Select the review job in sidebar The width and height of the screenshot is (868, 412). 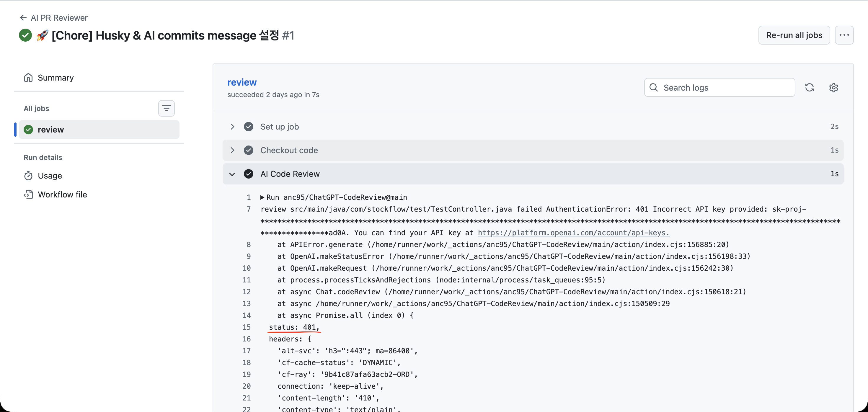point(99,129)
